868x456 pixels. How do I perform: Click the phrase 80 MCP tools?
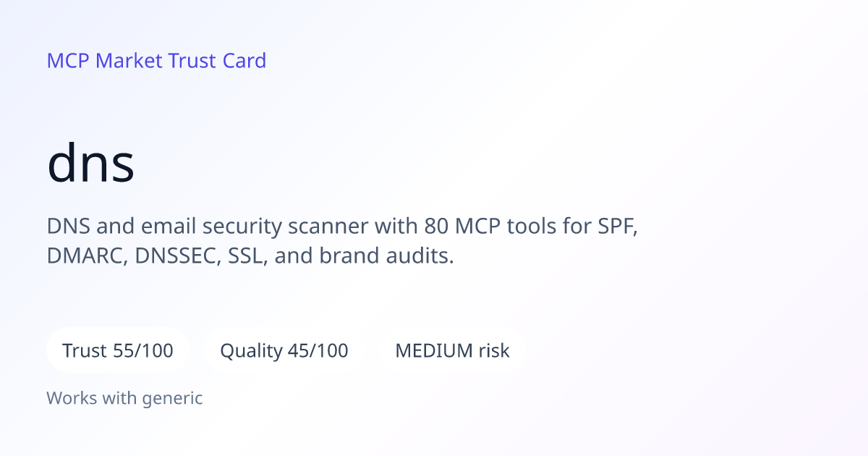tap(482, 227)
